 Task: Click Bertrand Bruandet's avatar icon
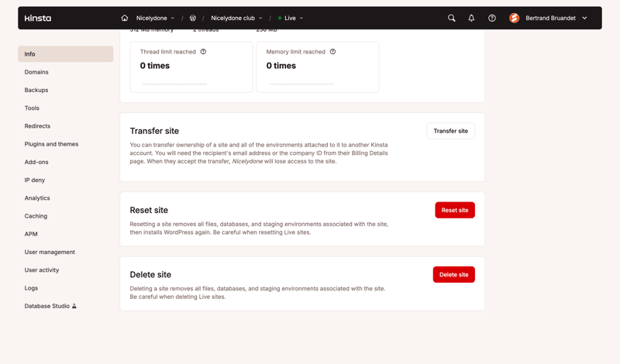point(514,18)
